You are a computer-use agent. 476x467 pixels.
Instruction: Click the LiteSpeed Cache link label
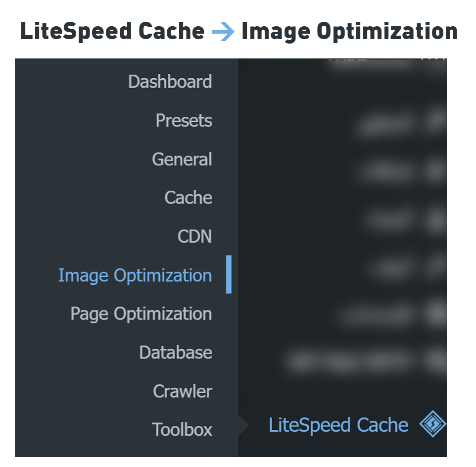tap(338, 424)
